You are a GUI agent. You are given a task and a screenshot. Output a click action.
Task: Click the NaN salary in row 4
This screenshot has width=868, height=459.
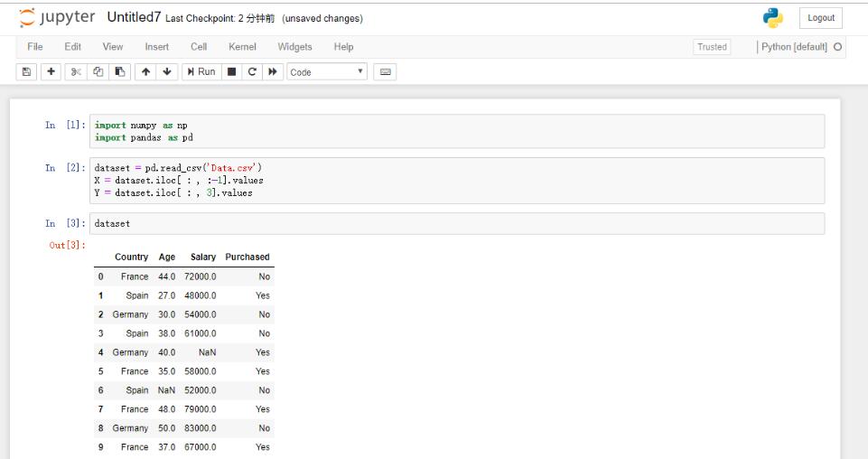point(207,352)
